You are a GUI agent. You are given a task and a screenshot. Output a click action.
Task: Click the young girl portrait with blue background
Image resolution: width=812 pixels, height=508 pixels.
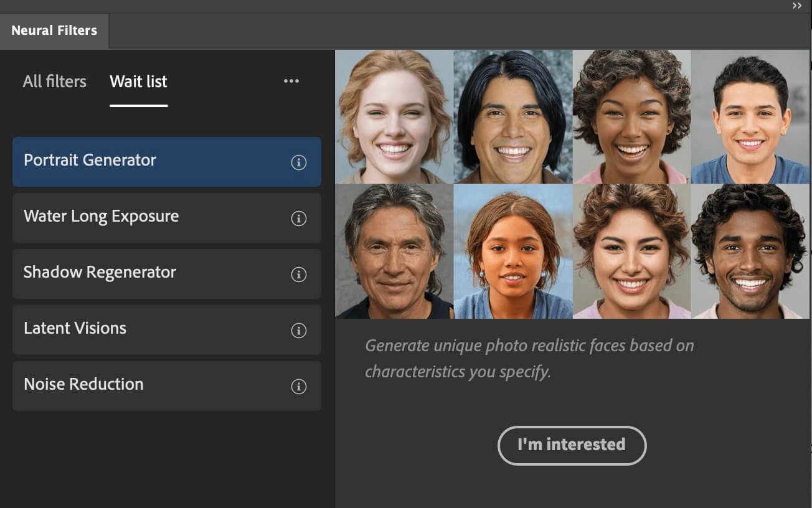pyautogui.click(x=513, y=252)
